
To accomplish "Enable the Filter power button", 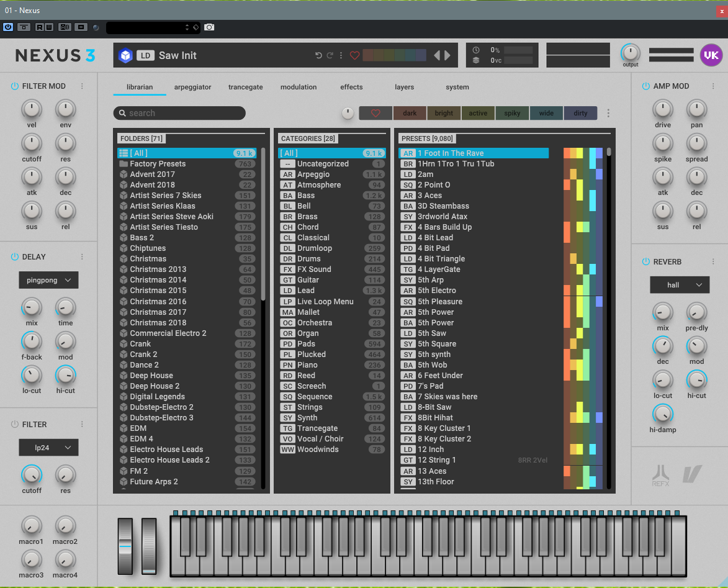I will tap(14, 424).
